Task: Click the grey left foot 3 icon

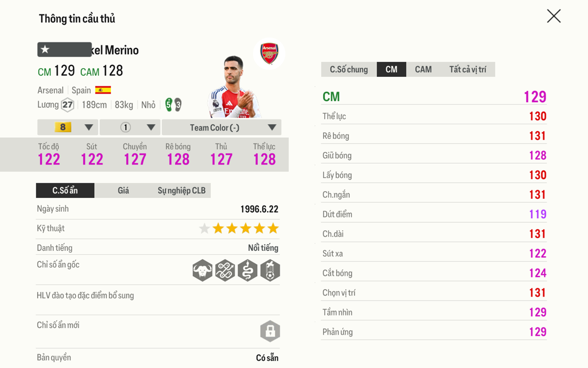Action: pyautogui.click(x=178, y=105)
